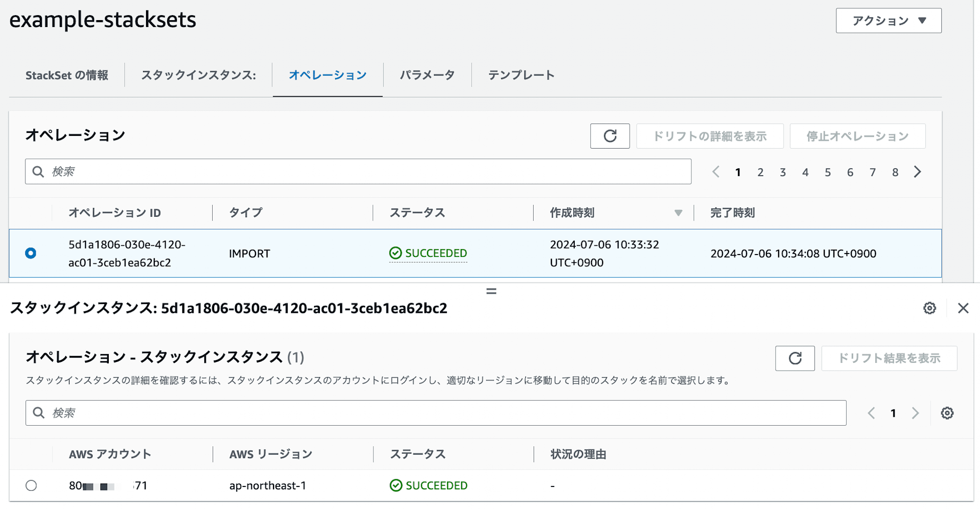Open split panel preferences gear
The image size is (980, 509).
point(930,308)
